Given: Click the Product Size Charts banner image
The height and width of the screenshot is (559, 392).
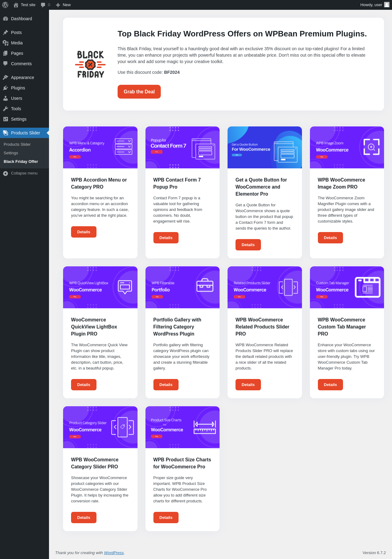Looking at the screenshot, I should click(183, 427).
